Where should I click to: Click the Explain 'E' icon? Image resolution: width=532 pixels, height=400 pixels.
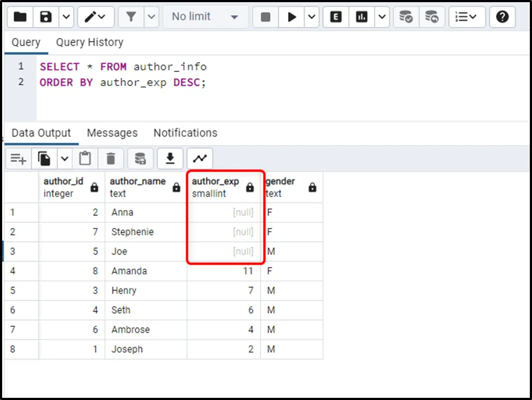click(x=336, y=17)
